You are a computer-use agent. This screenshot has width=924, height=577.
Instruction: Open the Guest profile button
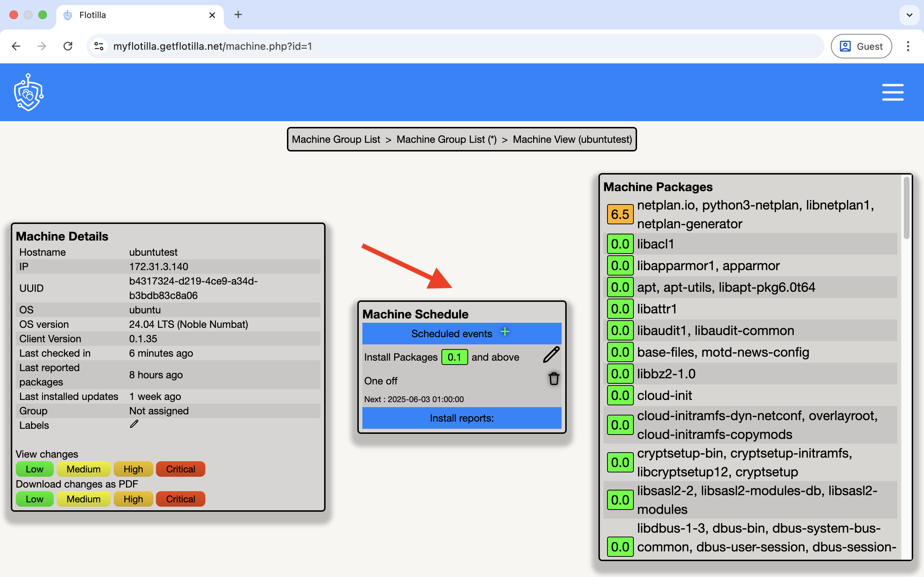click(x=861, y=46)
